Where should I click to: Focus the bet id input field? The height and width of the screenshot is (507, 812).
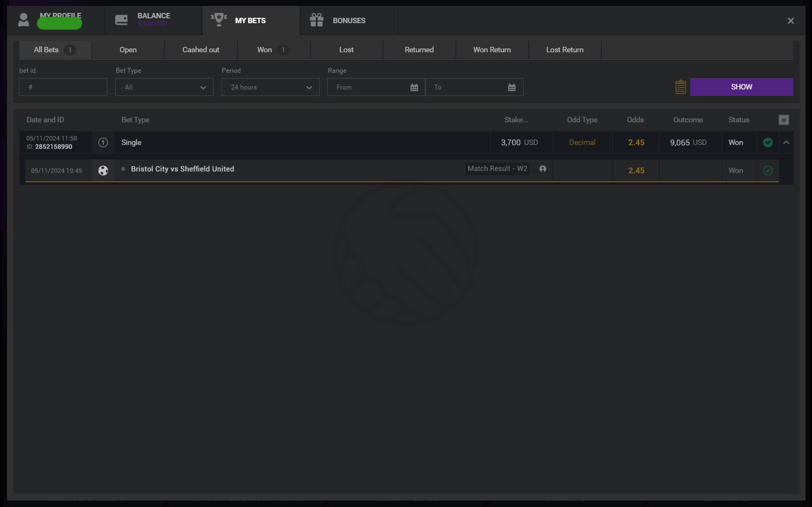(63, 87)
